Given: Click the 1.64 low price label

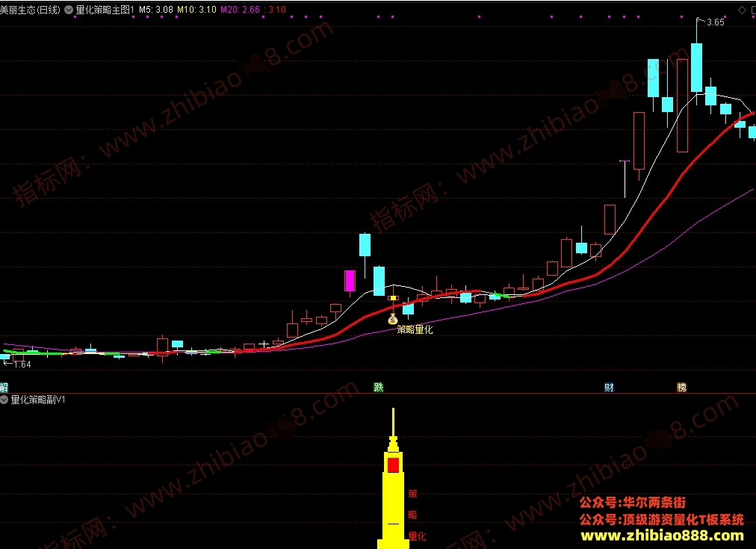Looking at the screenshot, I should (22, 365).
